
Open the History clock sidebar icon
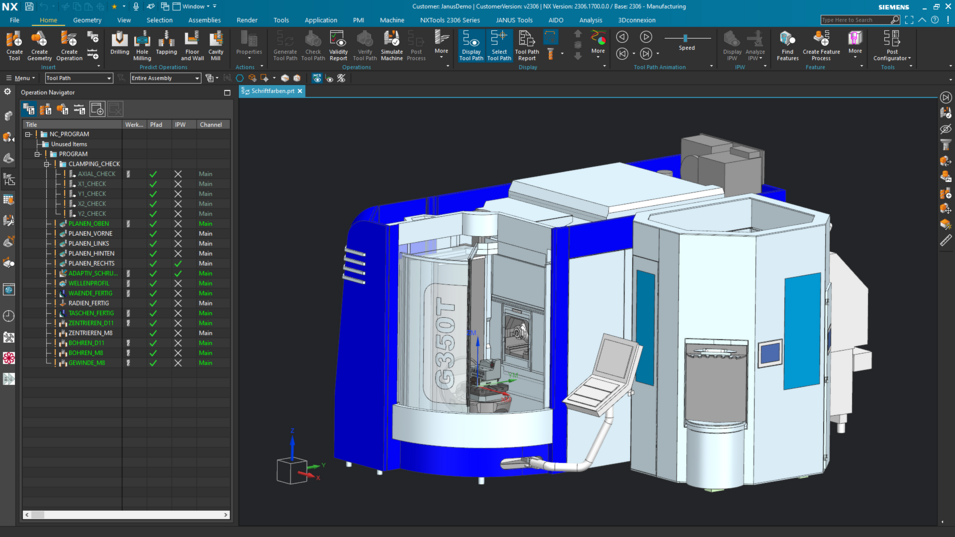[x=9, y=316]
